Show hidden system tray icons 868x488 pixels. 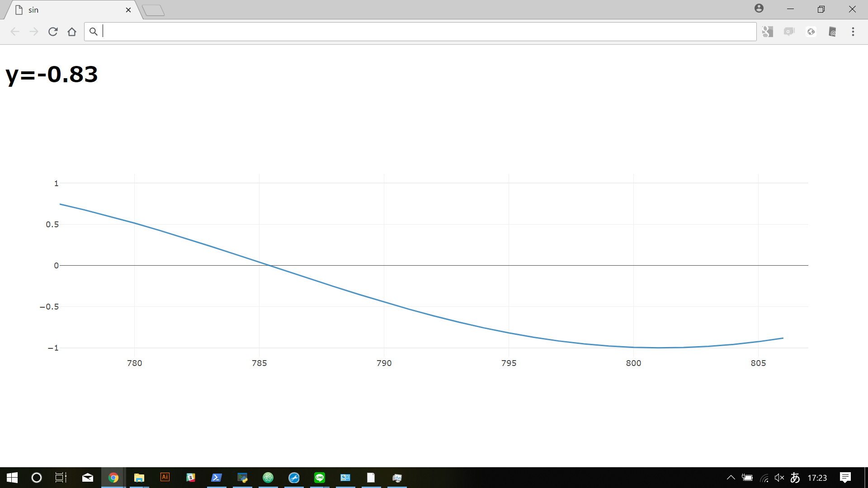point(731,478)
